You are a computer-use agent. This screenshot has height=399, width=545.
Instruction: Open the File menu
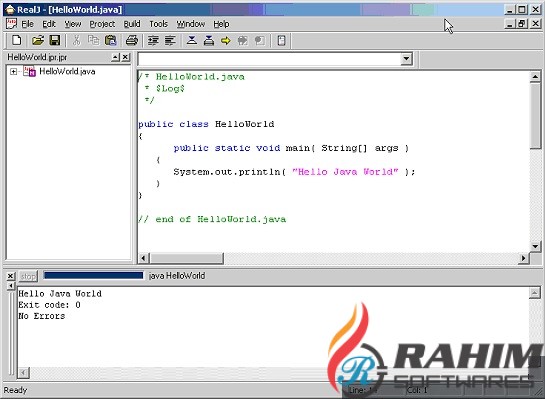click(27, 24)
